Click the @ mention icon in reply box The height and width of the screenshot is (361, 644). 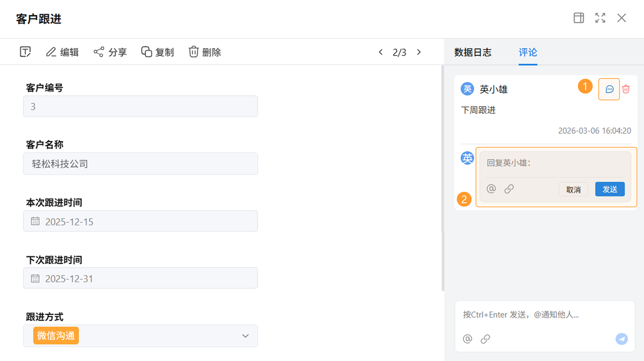click(491, 189)
